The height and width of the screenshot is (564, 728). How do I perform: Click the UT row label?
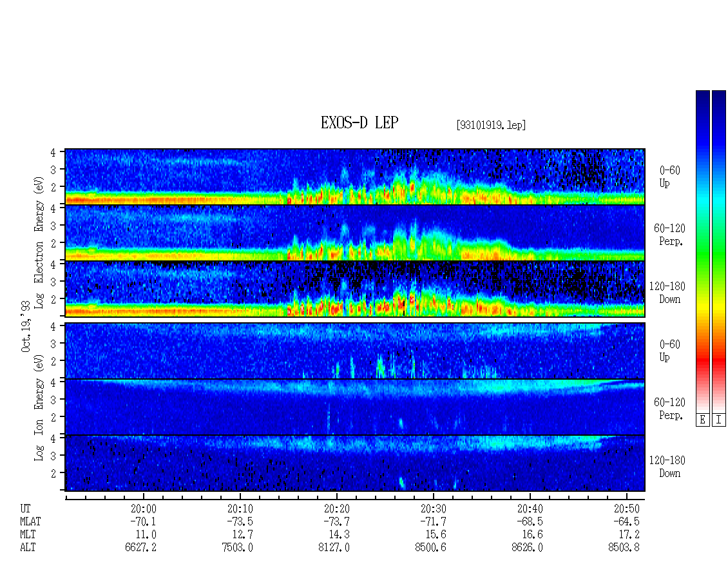[x=25, y=509]
